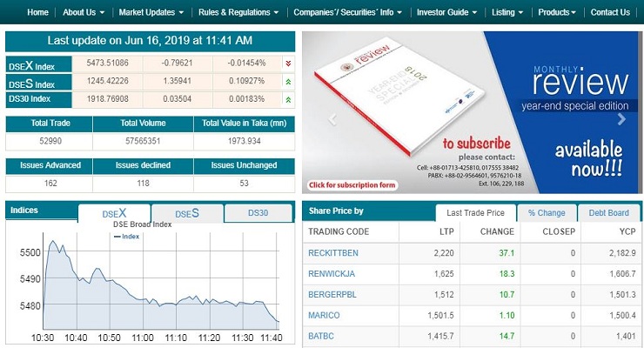Open RECKITTBEN trading code link
The height and width of the screenshot is (348, 644).
pos(333,253)
